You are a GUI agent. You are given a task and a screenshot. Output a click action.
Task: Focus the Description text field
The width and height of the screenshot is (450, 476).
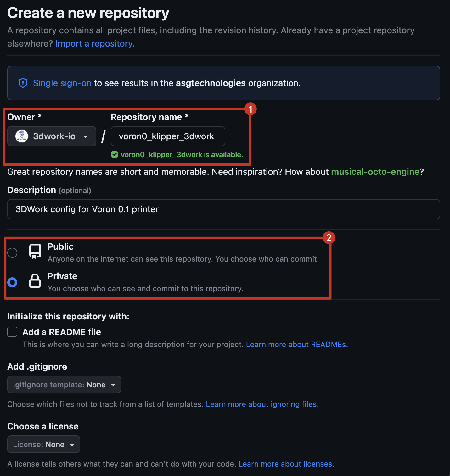coord(223,209)
